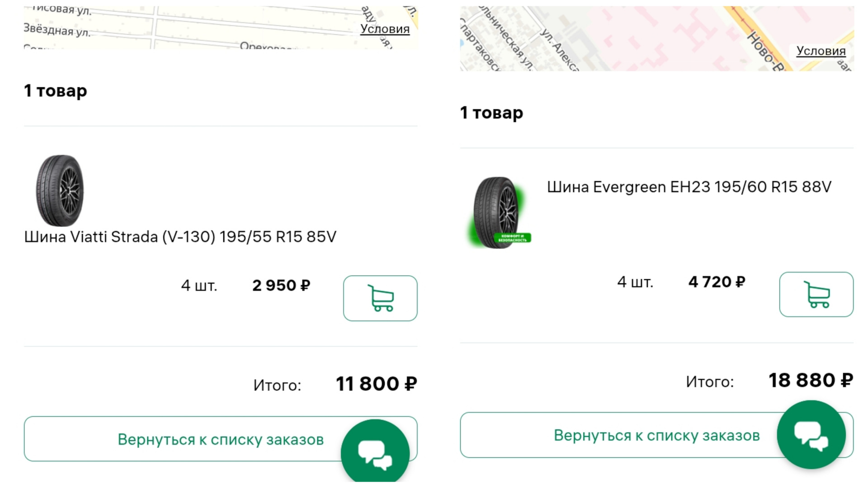868x488 pixels.
Task: Click the green comfort and safety badge
Action: click(x=512, y=238)
